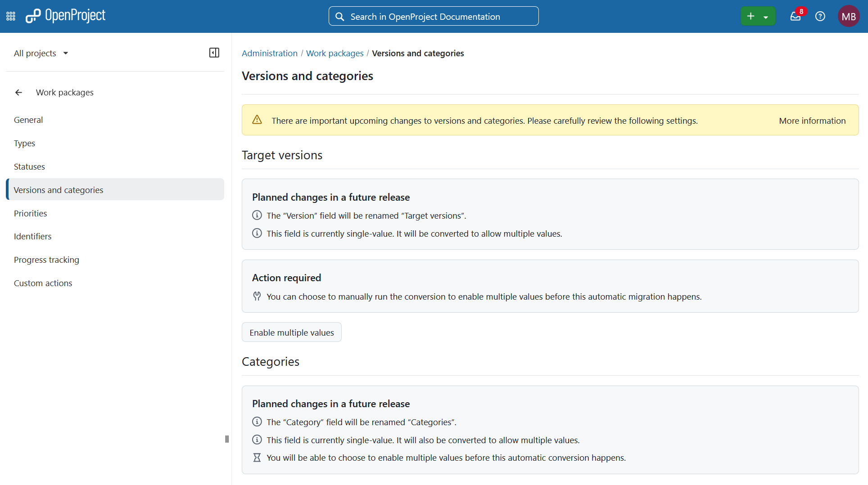Image resolution: width=868 pixels, height=485 pixels.
Task: Click the search magnifier icon
Action: coord(340,17)
